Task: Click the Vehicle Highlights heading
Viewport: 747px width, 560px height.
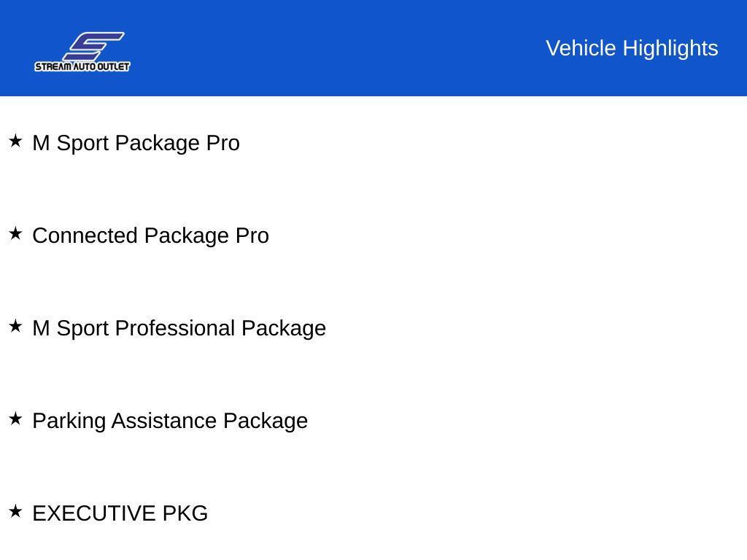Action: coord(632,48)
